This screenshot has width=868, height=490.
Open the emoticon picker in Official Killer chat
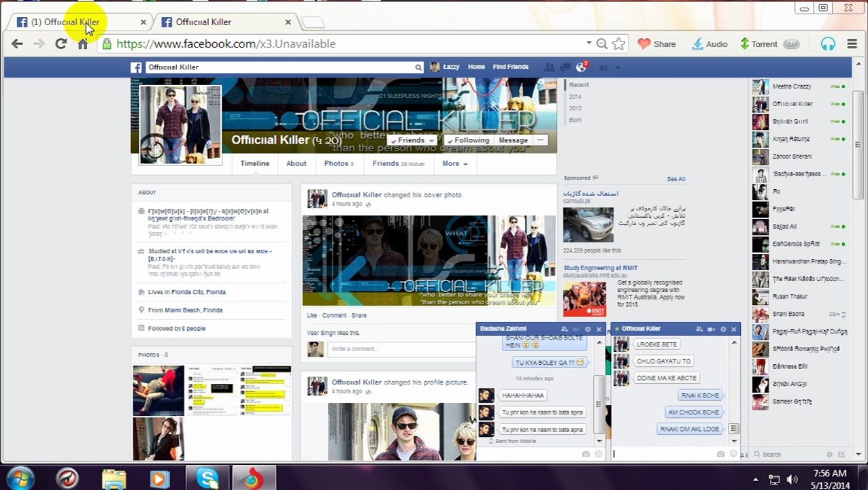[733, 454]
